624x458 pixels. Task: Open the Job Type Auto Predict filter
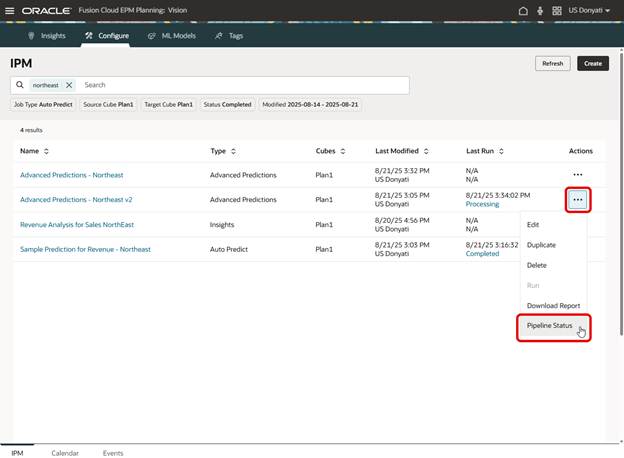(x=44, y=104)
